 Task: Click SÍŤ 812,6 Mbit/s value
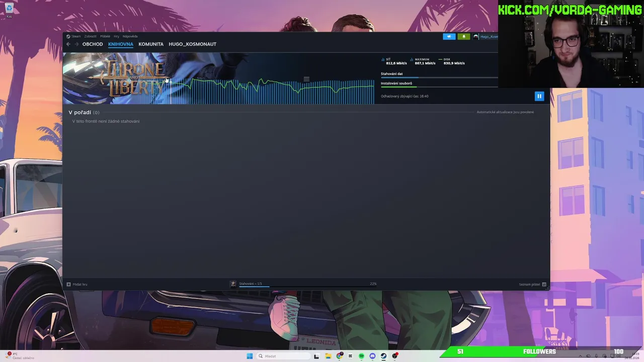click(x=396, y=63)
